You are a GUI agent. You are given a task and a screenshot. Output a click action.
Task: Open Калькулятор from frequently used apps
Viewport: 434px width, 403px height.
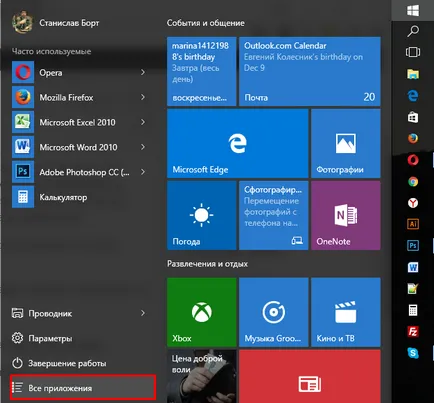pos(79,197)
